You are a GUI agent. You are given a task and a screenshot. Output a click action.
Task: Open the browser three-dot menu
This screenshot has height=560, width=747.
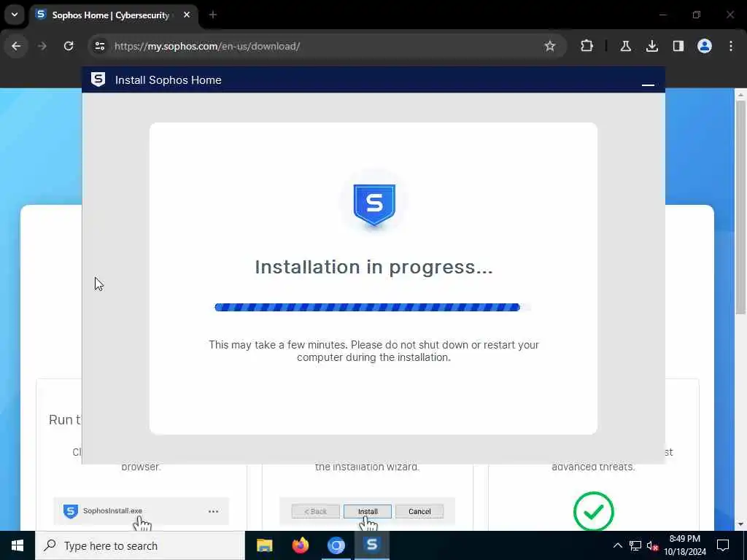pos(731,46)
